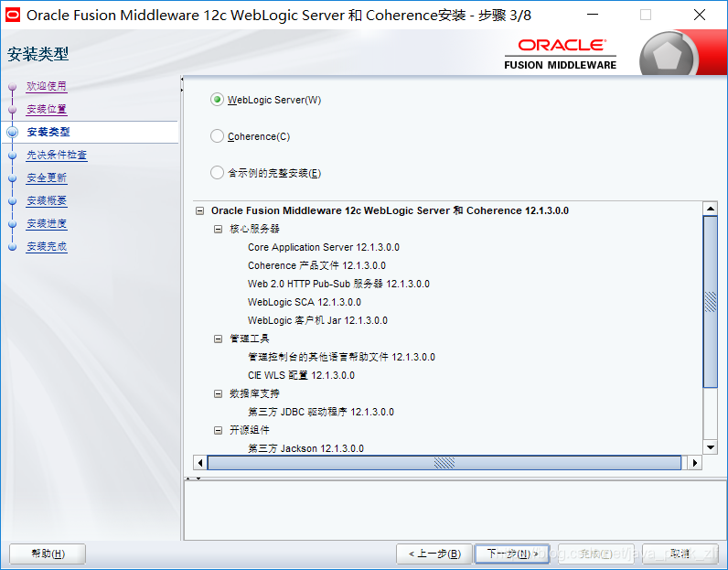This screenshot has width=728, height=570.
Task: Click the horizontal scrollbar thumb under tree
Action: coord(444,463)
